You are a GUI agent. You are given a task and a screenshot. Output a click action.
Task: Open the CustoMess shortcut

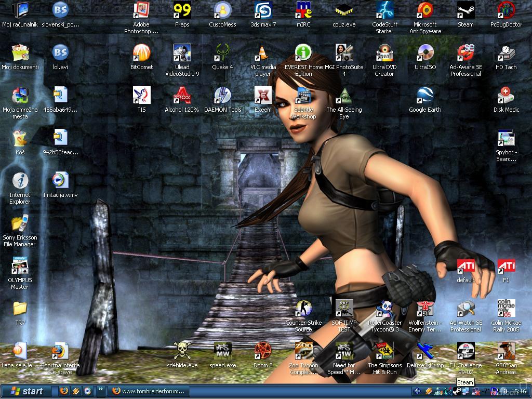(x=222, y=14)
